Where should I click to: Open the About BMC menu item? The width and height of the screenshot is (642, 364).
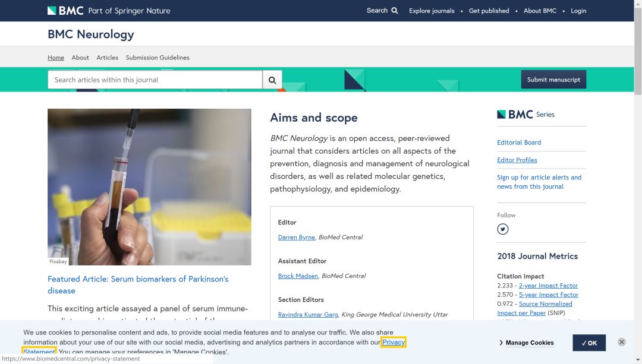tap(540, 11)
